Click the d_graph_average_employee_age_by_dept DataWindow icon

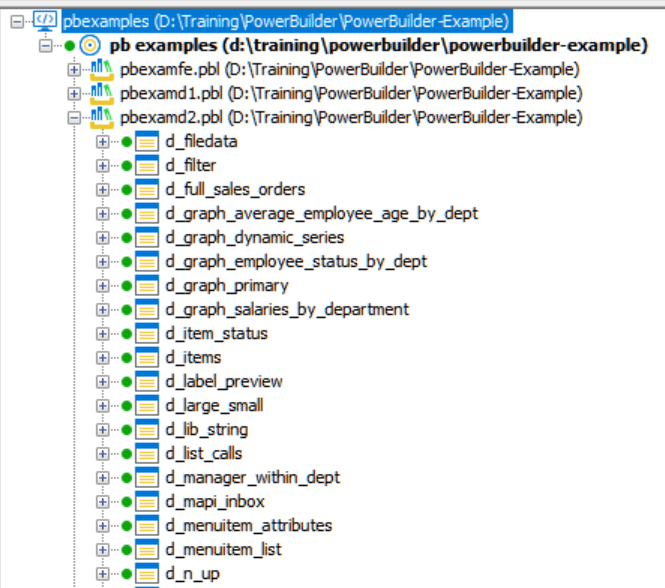147,213
